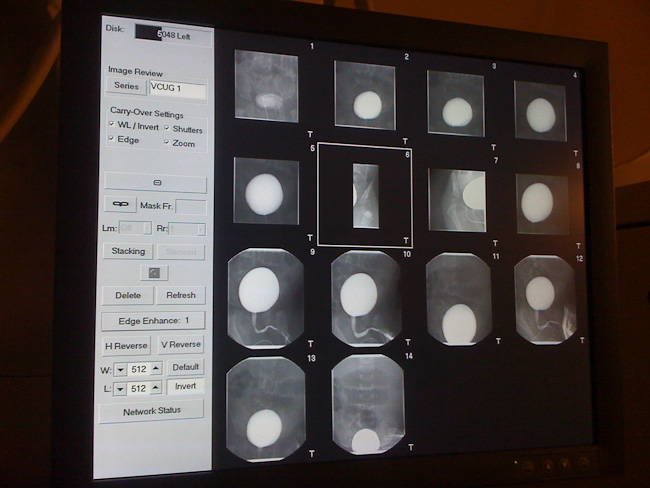Click the Invert button
This screenshot has width=650, height=488.
[x=185, y=386]
